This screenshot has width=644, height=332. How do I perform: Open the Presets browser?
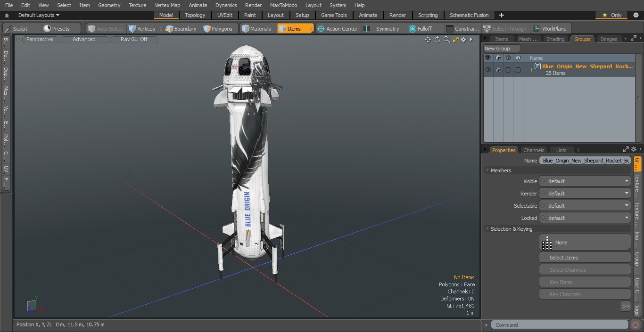tap(57, 29)
